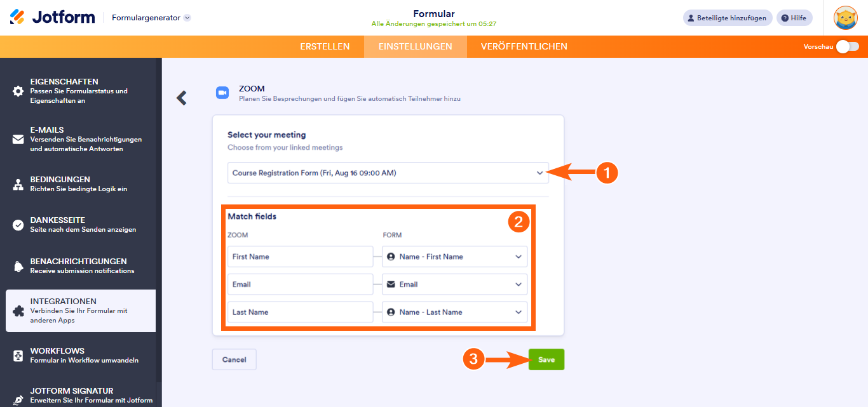
Task: Click the Cancel button
Action: point(234,359)
